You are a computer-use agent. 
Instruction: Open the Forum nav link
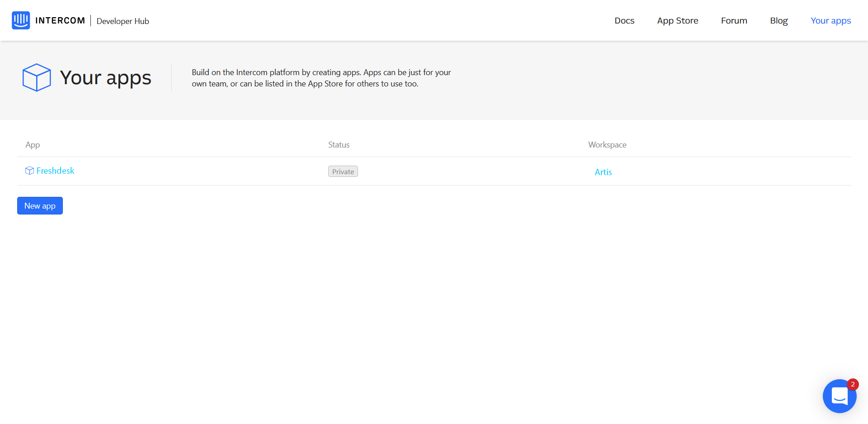pos(734,21)
